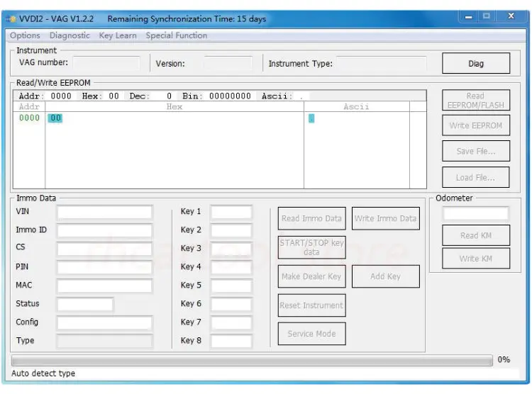Click the Key 8 field
532x394 pixels.
tap(231, 341)
